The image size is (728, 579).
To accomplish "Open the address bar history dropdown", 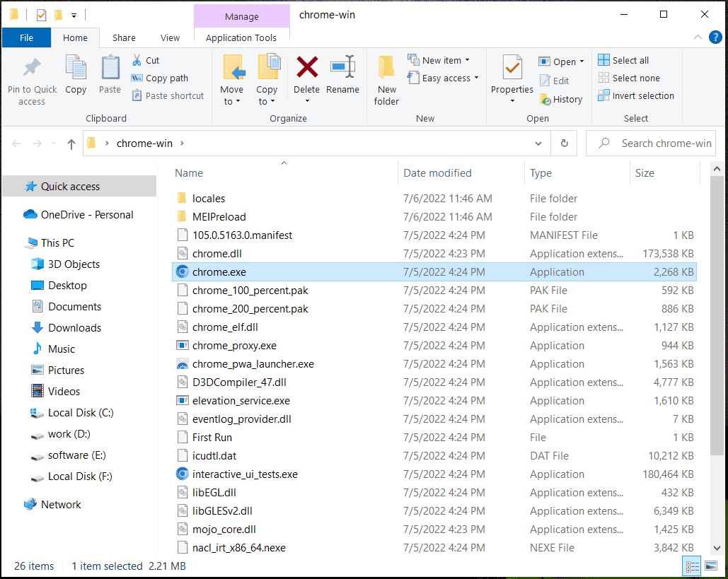I will [538, 143].
